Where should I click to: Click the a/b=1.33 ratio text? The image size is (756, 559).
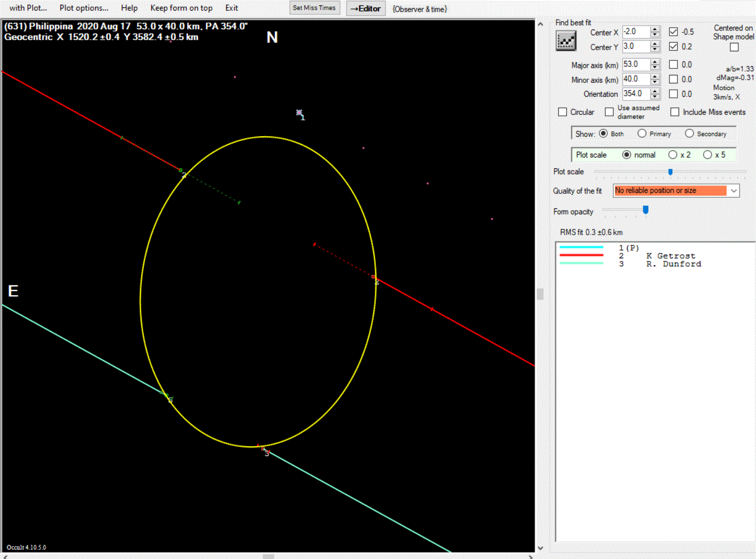[x=739, y=69]
